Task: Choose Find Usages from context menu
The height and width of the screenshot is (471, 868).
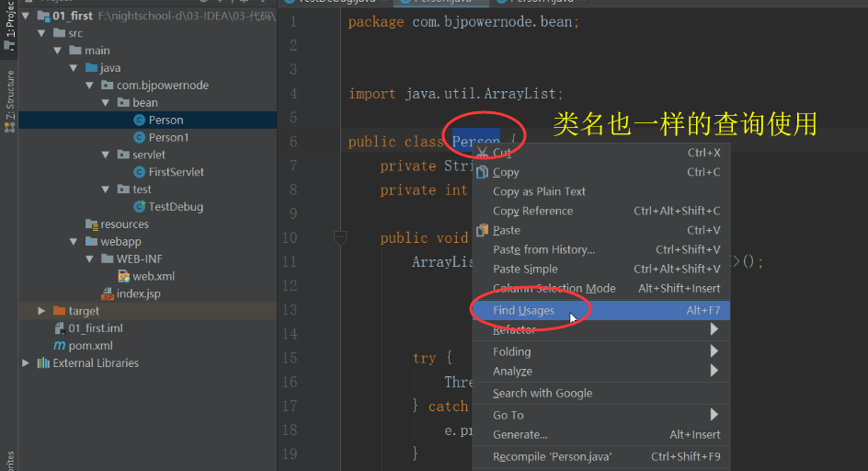Action: [x=601, y=310]
